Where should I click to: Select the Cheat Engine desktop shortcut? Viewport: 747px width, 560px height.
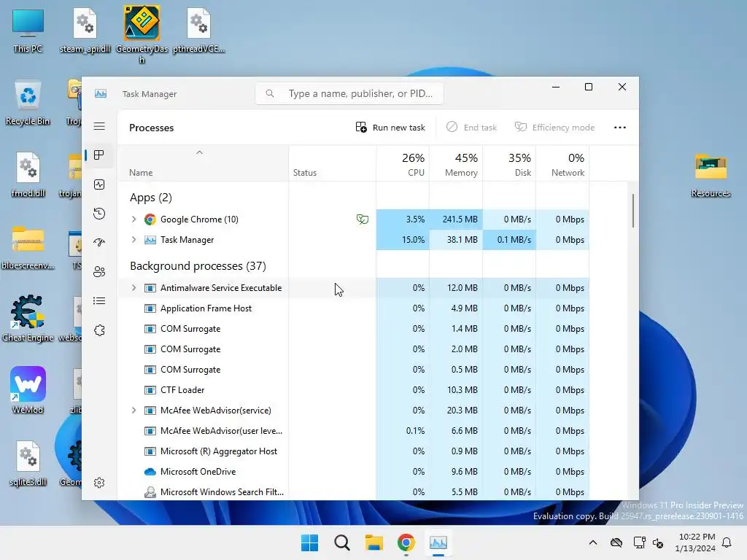[28, 319]
